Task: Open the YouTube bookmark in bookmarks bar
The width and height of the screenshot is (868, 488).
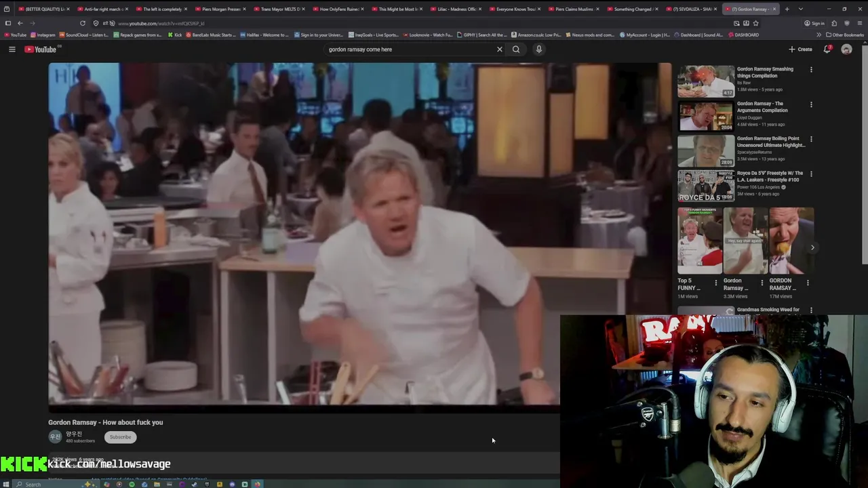Action: [15, 35]
